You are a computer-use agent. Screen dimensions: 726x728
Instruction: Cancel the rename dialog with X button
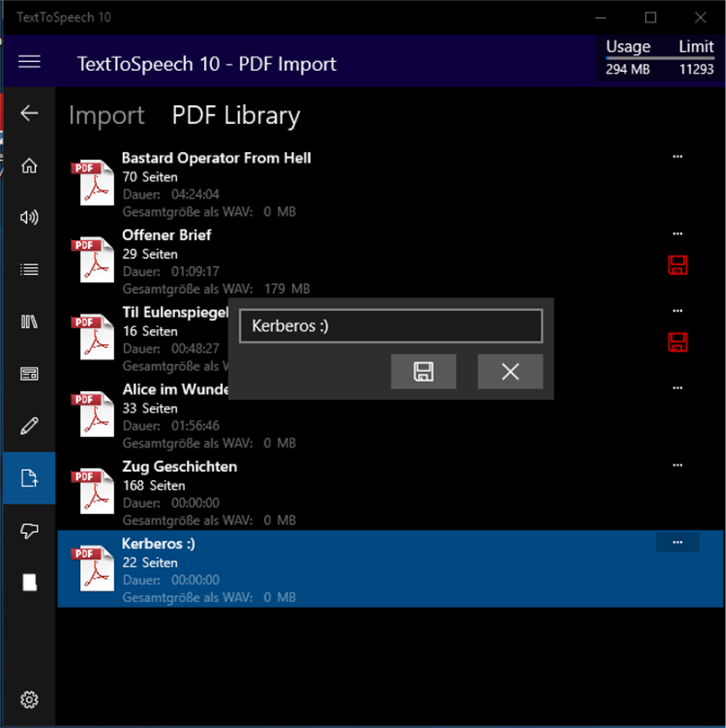tap(510, 371)
